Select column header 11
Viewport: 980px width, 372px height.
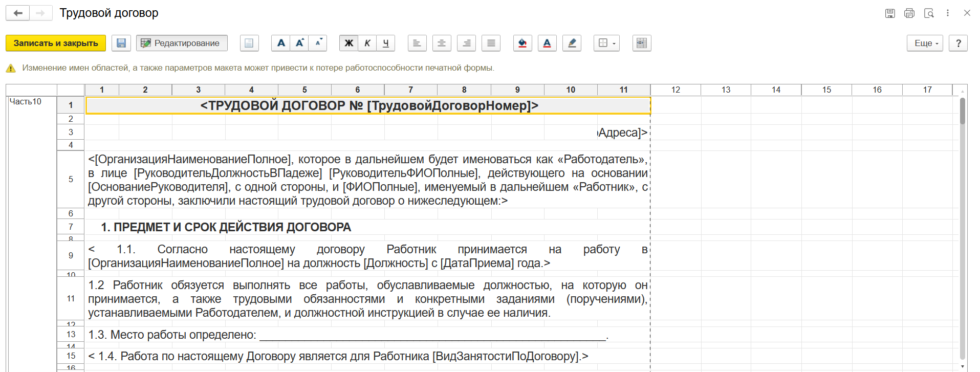point(623,90)
